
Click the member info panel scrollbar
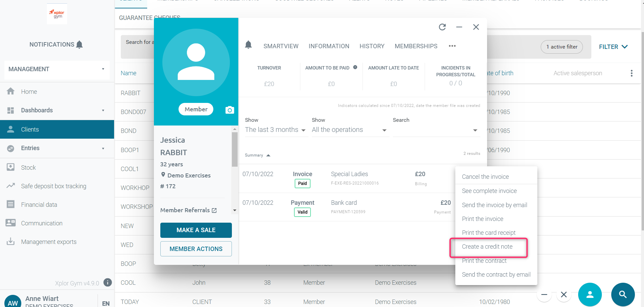235,149
